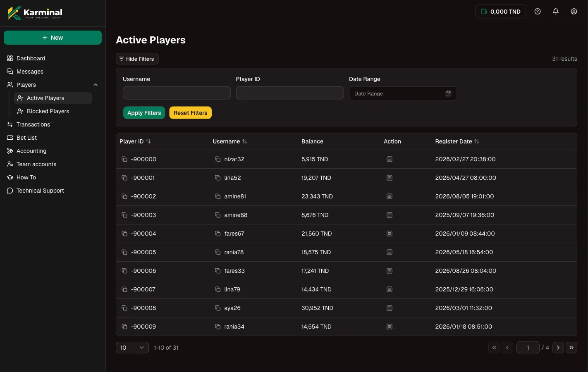This screenshot has width=588, height=372.
Task: Jump to last page of results
Action: pyautogui.click(x=571, y=348)
